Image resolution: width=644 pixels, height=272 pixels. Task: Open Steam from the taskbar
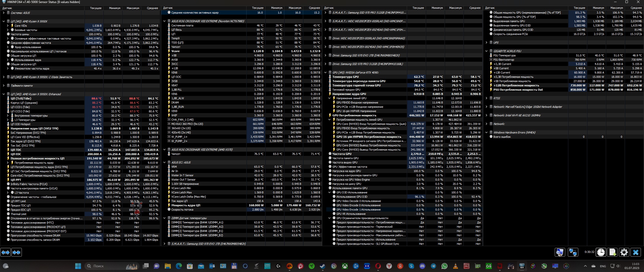coord(323,266)
